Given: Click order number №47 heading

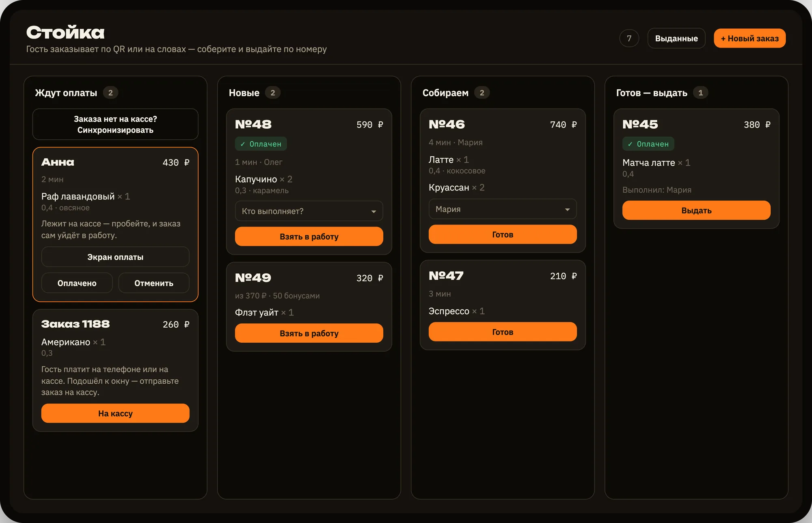Looking at the screenshot, I should 446,276.
